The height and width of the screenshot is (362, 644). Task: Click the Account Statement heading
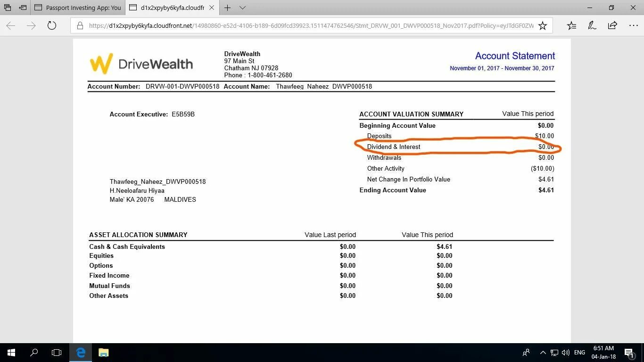[x=515, y=56]
